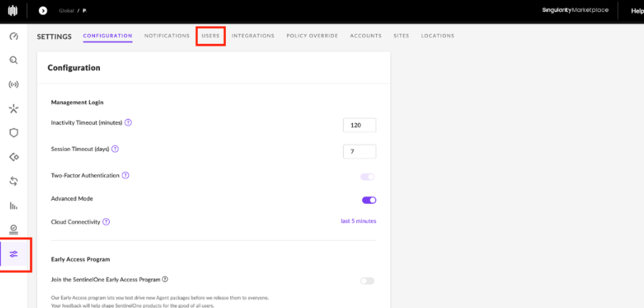Open the bar chart reports icon in sidebar
644x308 pixels.
click(x=13, y=205)
